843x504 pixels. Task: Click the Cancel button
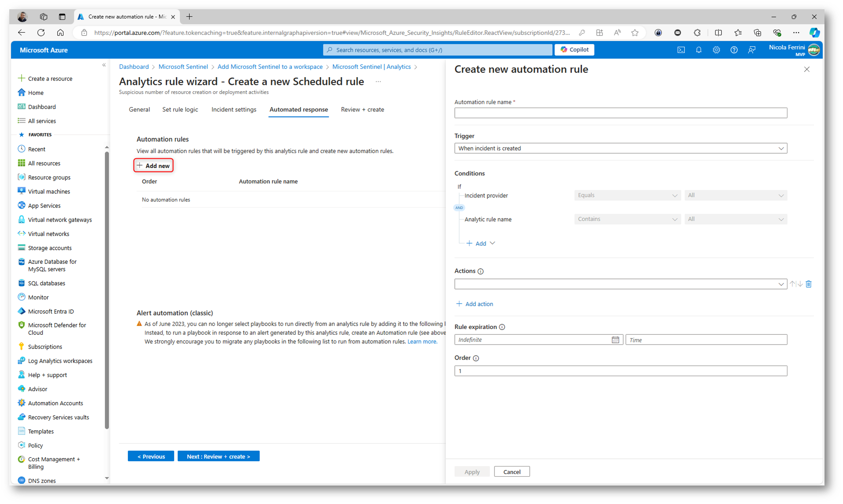[512, 472]
